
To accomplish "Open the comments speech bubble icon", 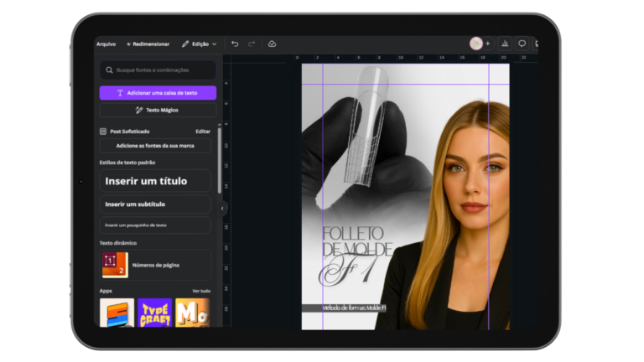I will pos(522,44).
